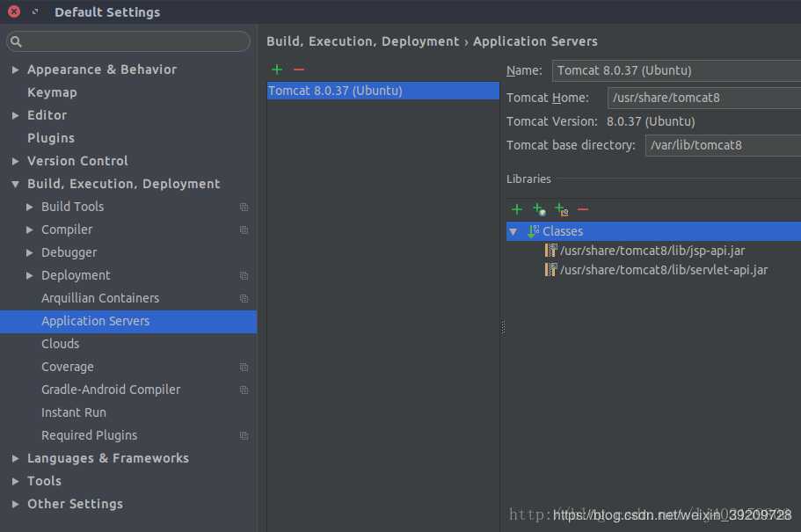Open the Compiler settings label

click(67, 230)
